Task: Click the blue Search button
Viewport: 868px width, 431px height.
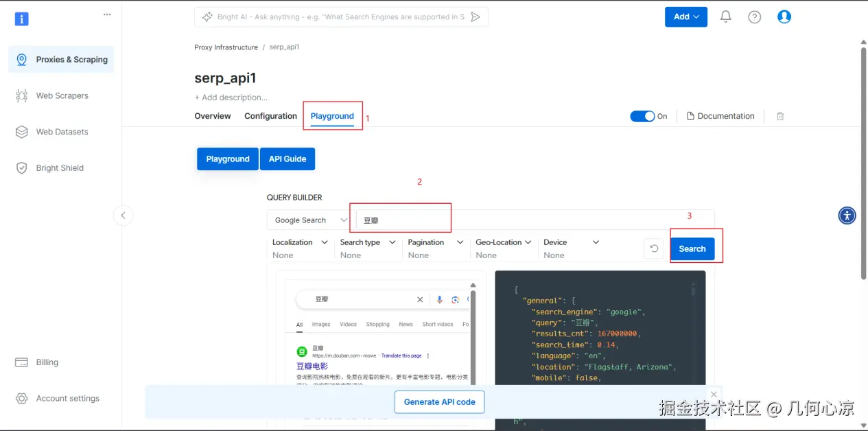Action: (692, 249)
